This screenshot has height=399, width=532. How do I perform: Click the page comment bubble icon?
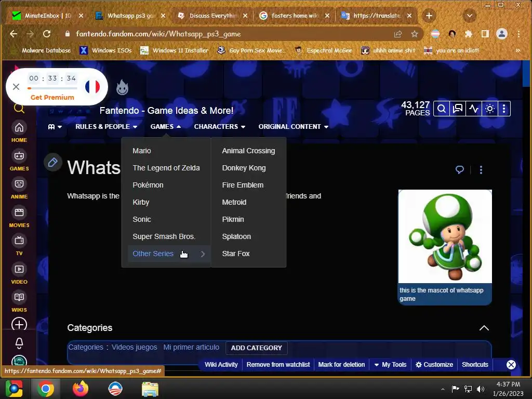pos(460,170)
